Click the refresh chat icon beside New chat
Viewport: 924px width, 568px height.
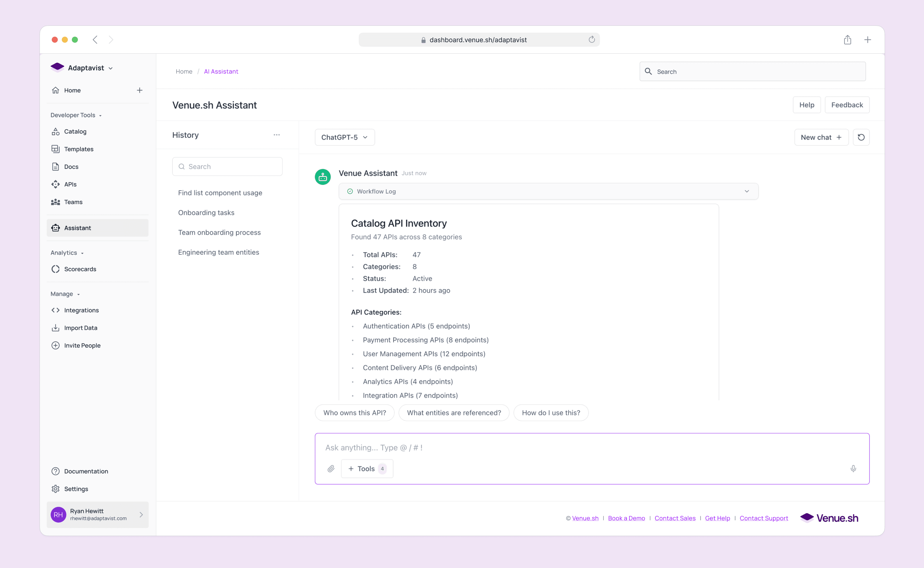(x=861, y=137)
